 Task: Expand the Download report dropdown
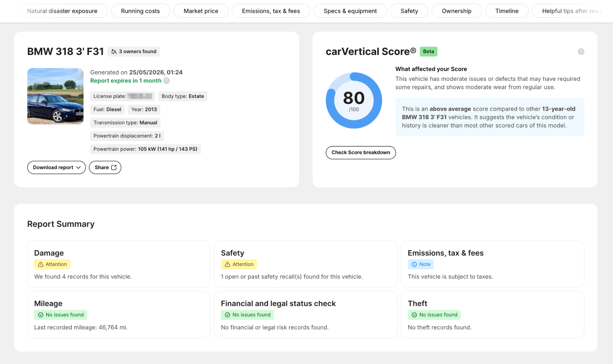point(57,167)
